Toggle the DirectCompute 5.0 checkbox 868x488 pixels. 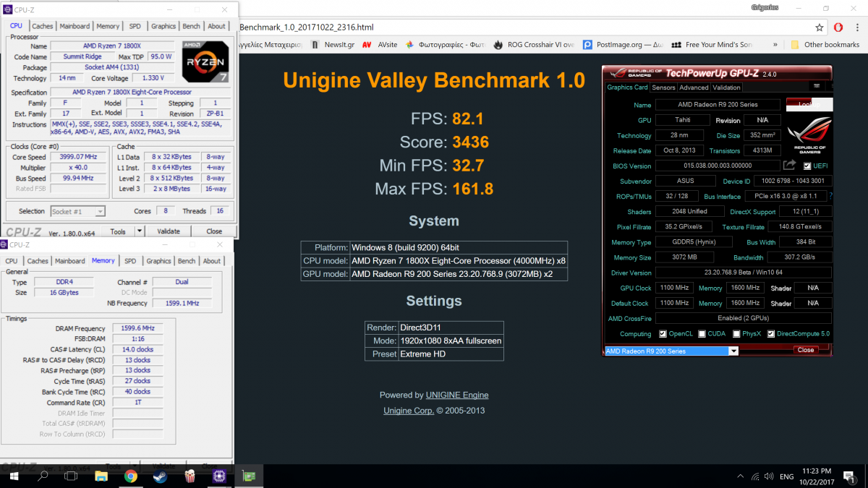[771, 334]
